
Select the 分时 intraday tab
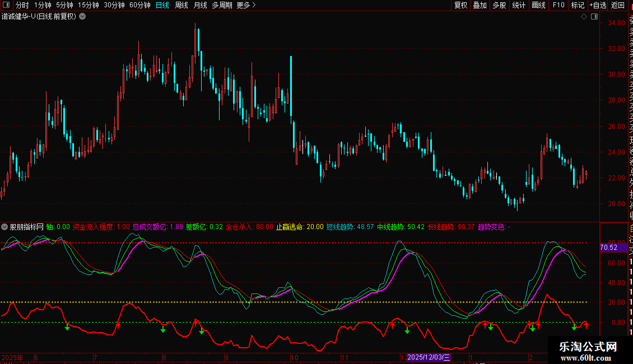[x=22, y=5]
